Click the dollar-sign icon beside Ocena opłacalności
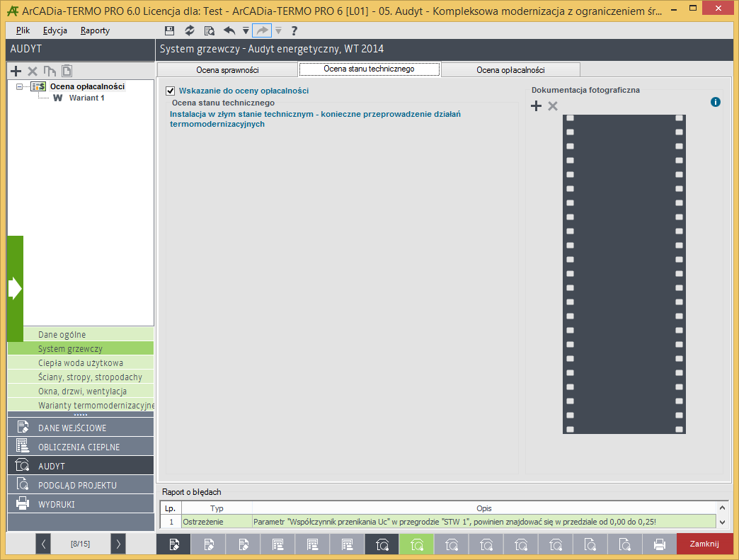739x560 pixels. [38, 86]
